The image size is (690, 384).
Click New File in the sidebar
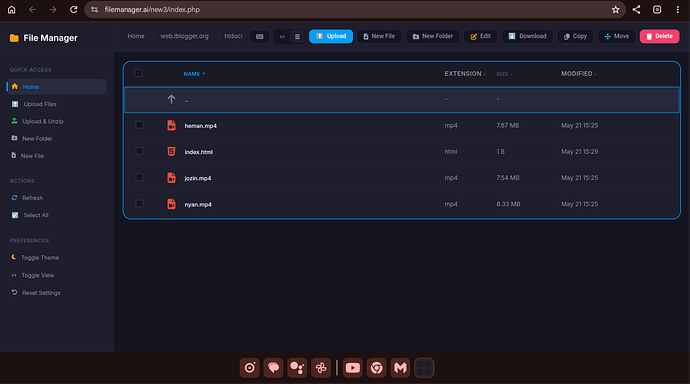point(32,156)
